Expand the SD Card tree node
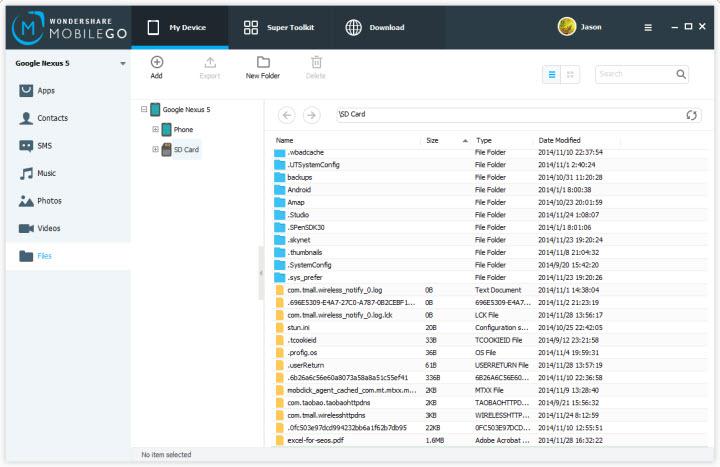The image size is (720, 467). (155, 149)
